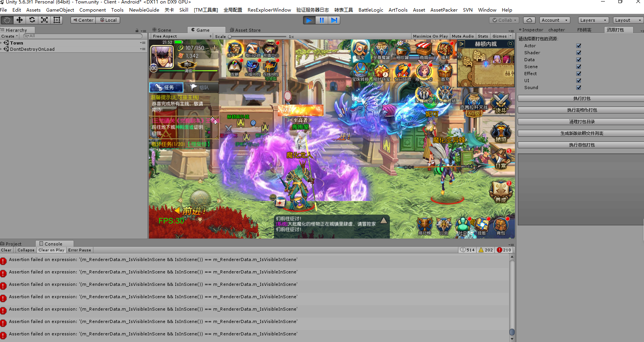644x342 pixels.
Task: Uncheck the Actor checkbox
Action: tap(579, 46)
